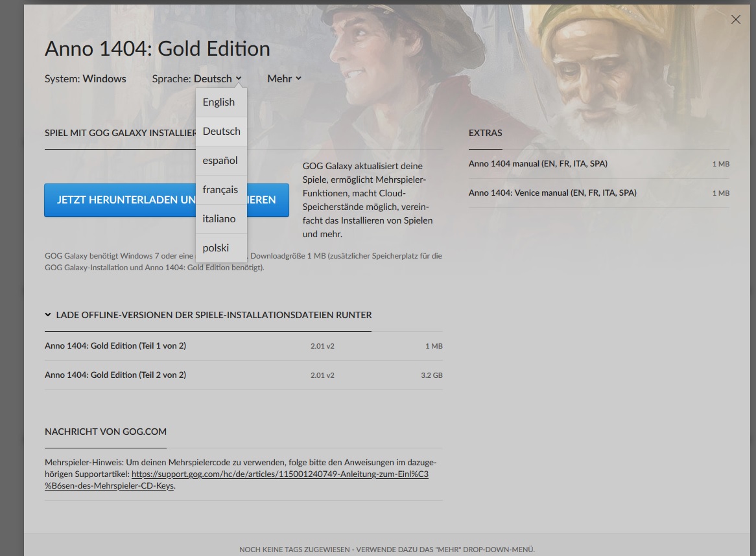The width and height of the screenshot is (756, 556).
Task: Download Anno 1404: Gold Edition Teil 1 von 2
Action: (244, 346)
